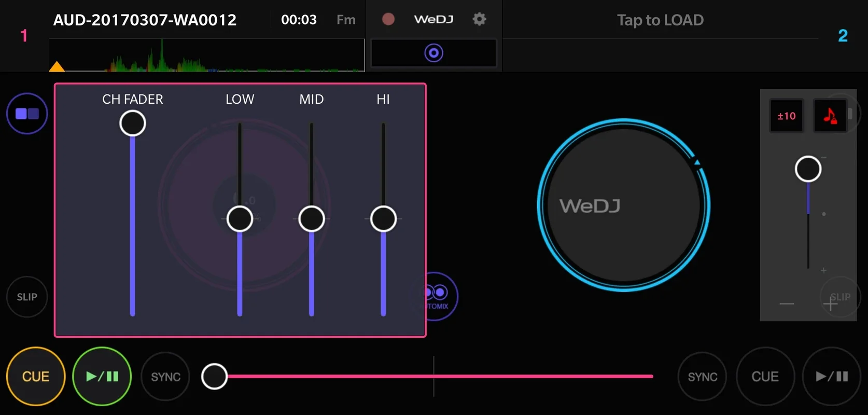Tap the tempo plus button on deck 2

tap(830, 303)
